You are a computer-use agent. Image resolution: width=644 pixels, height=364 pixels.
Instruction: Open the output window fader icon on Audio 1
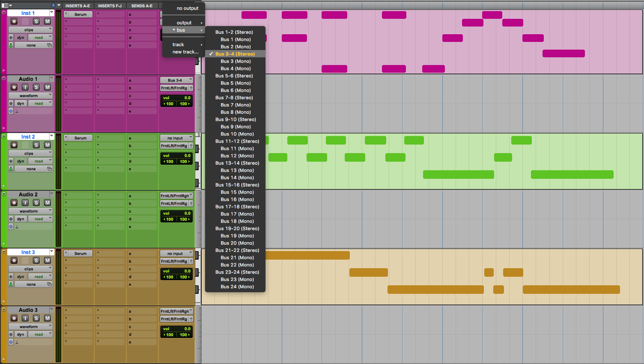point(191,88)
